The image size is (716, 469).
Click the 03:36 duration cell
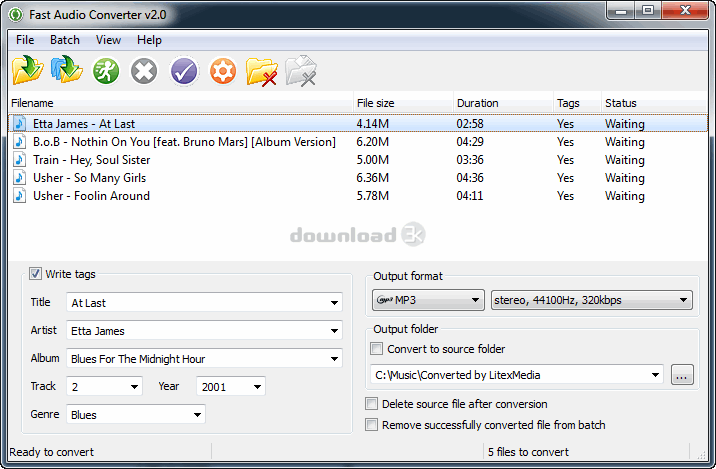point(470,159)
